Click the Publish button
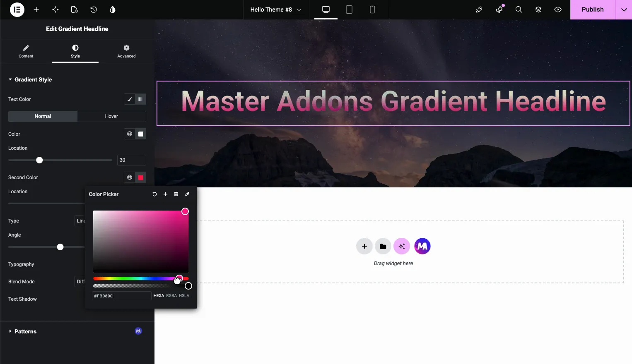 pos(593,10)
